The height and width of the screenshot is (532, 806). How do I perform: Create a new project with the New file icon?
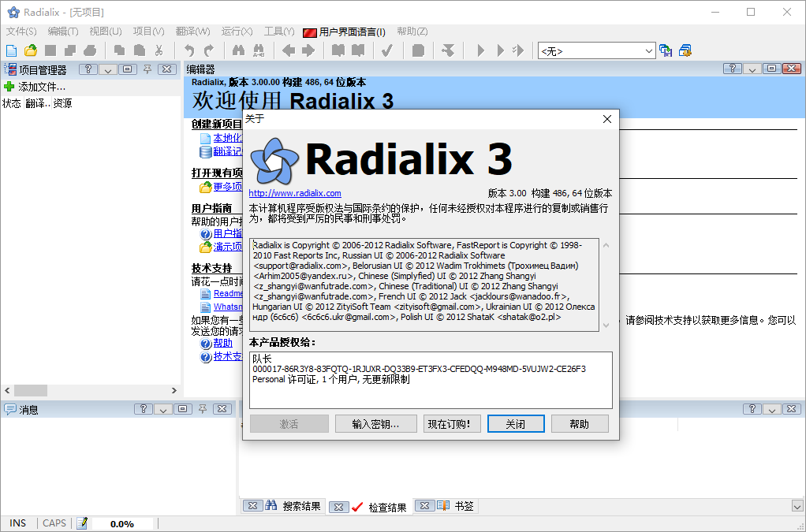click(11, 50)
